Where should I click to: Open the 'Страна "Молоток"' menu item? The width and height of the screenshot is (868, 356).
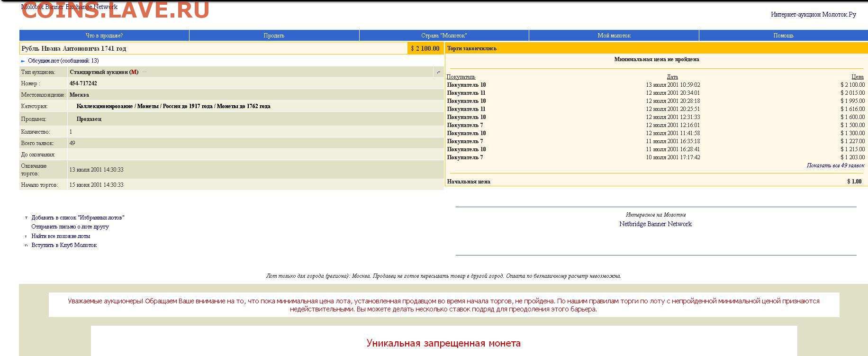pos(444,36)
